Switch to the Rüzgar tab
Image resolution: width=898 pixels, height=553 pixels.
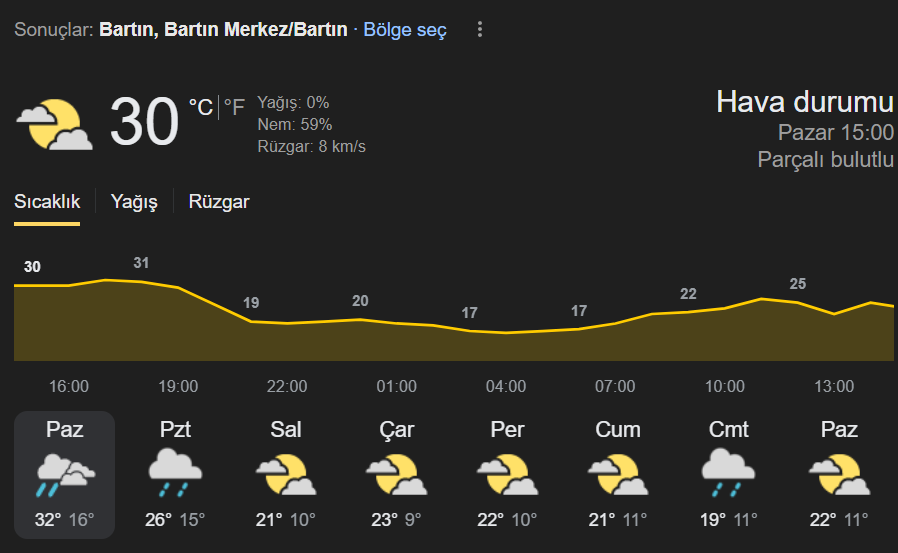(219, 202)
